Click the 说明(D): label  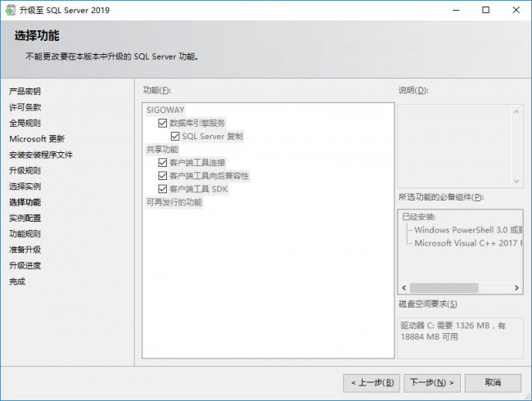point(413,90)
